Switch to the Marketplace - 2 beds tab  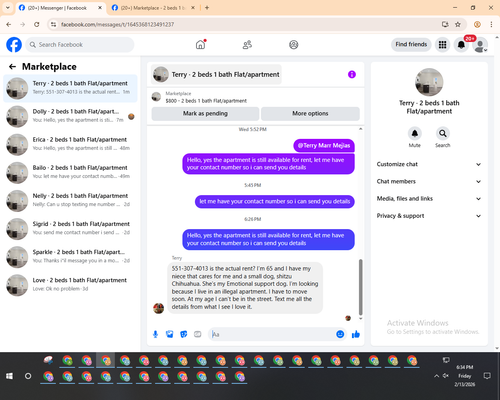153,8
